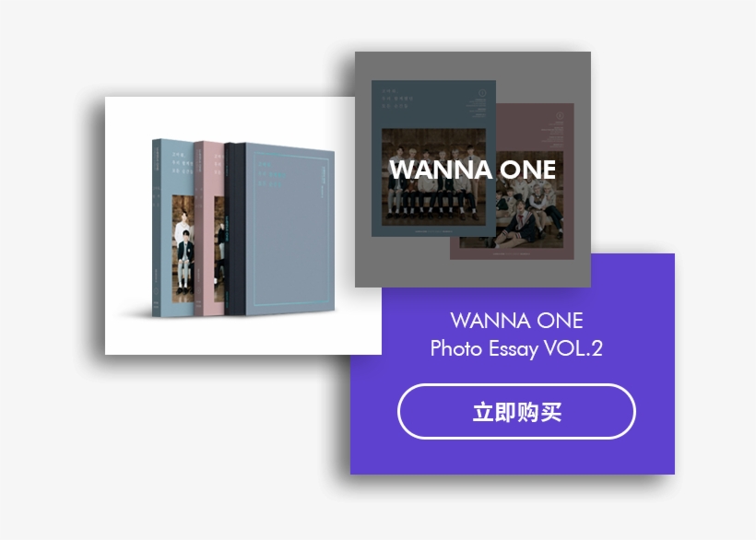
Task: Open the dark teal volume 1 book cover
Action: point(433,158)
